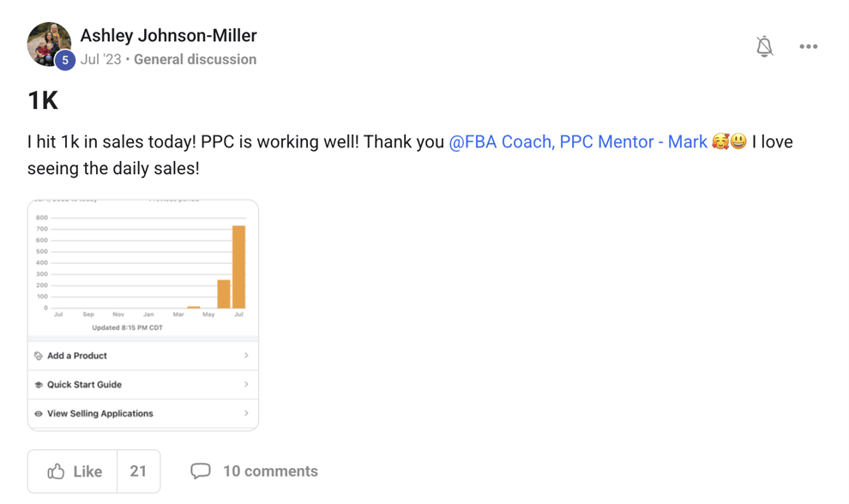Screen dimensions: 849x504
Task: Click the speech bubble comments icon
Action: pos(201,471)
